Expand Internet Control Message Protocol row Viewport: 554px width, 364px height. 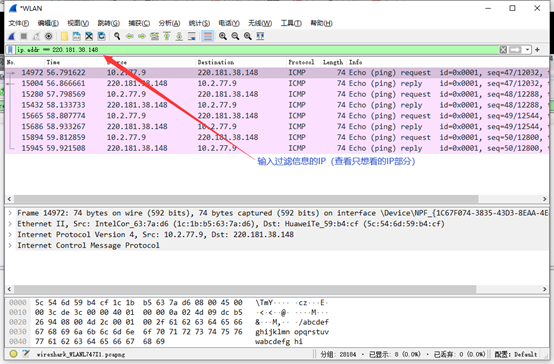(10, 245)
